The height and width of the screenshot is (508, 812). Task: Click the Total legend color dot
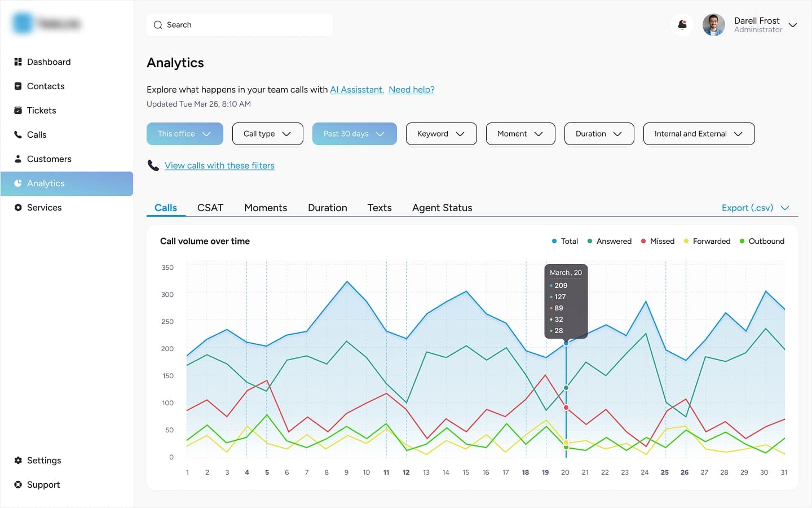[x=554, y=242]
